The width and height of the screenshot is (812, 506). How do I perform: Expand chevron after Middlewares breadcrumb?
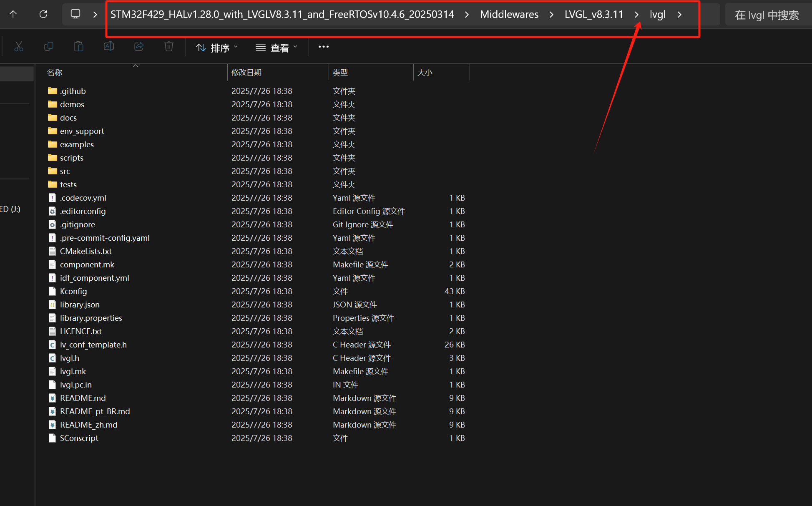[x=552, y=15]
